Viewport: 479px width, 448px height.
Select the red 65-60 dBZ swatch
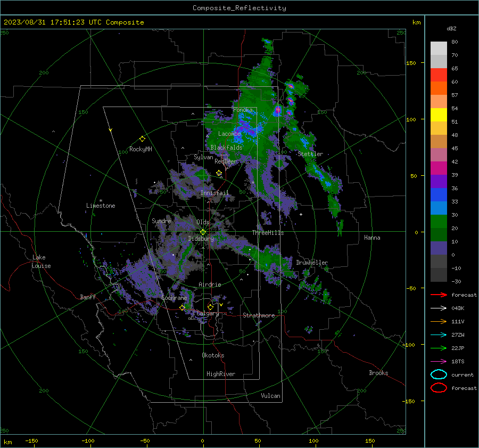click(x=439, y=75)
